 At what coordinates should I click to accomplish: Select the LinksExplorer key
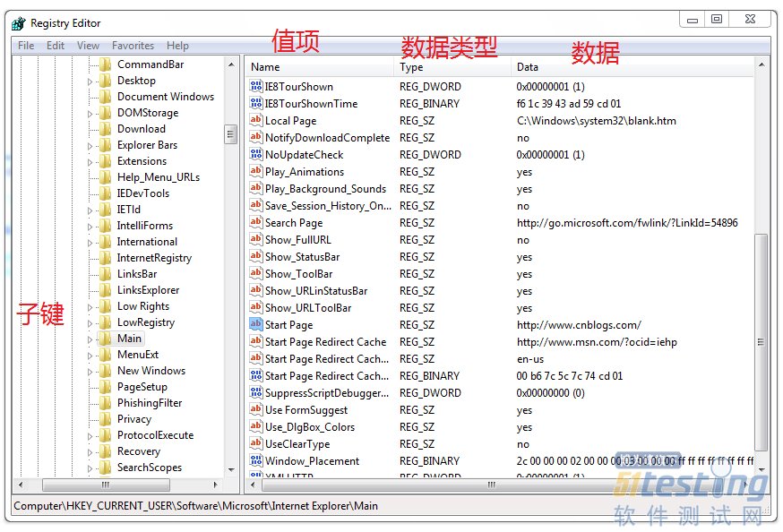point(148,290)
